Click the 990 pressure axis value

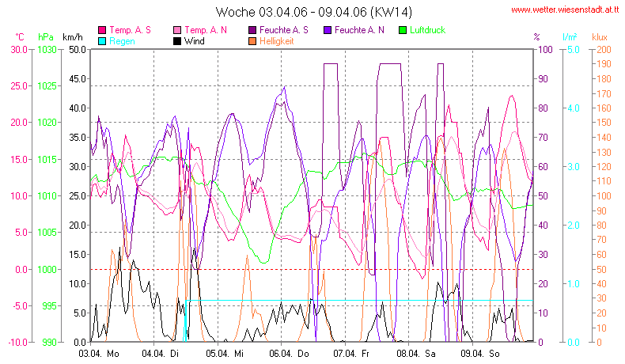pyautogui.click(x=49, y=343)
